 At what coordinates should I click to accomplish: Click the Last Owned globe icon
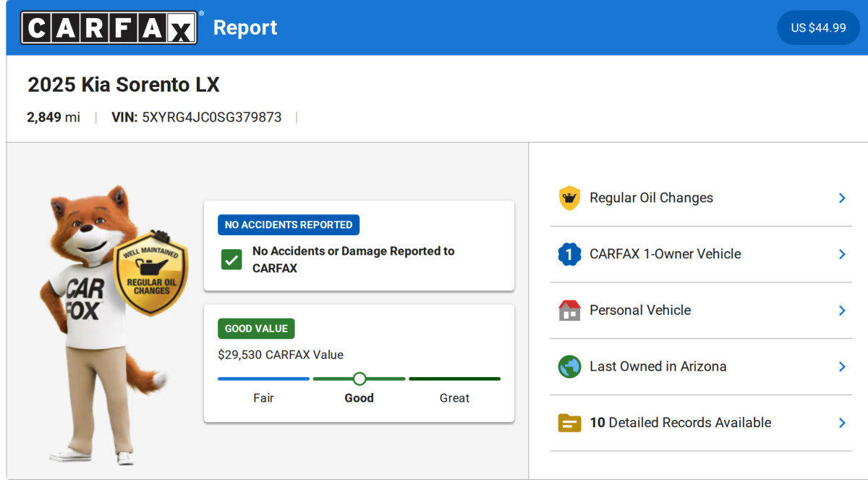pos(569,366)
